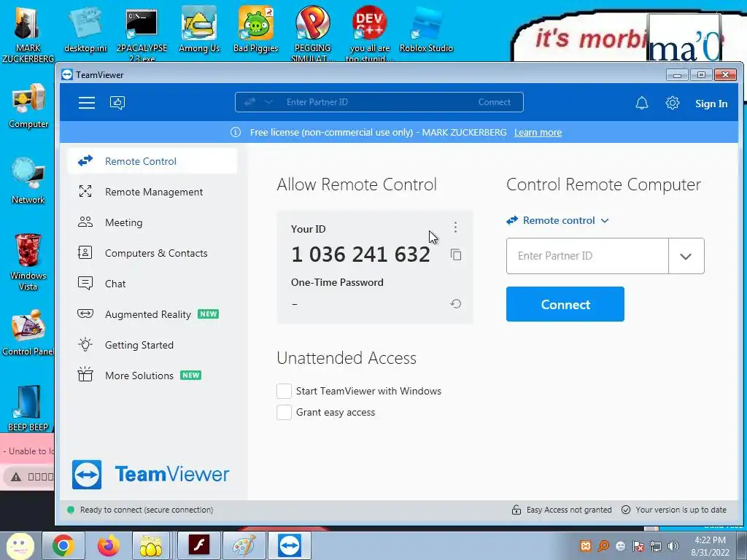
Task: Open the hamburger menu in TeamViewer header
Action: coord(87,103)
